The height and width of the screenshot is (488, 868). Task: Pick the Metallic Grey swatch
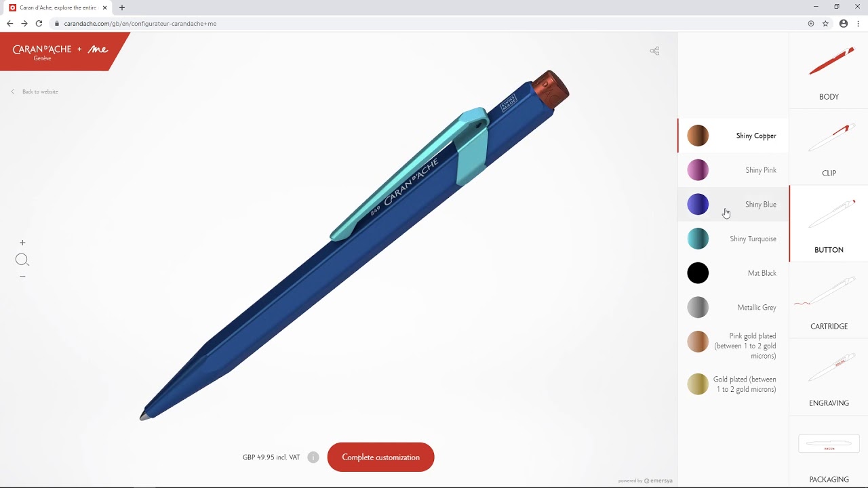point(698,307)
